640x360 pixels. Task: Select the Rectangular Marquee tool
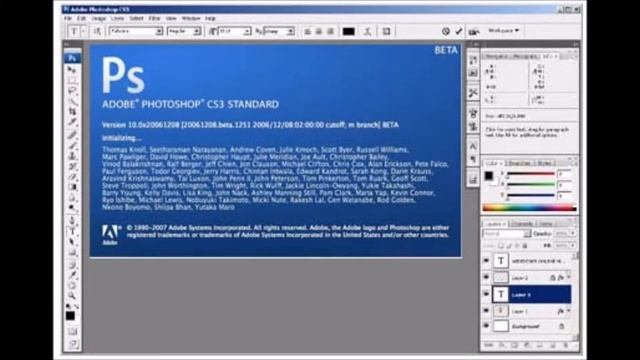pyautogui.click(x=72, y=80)
